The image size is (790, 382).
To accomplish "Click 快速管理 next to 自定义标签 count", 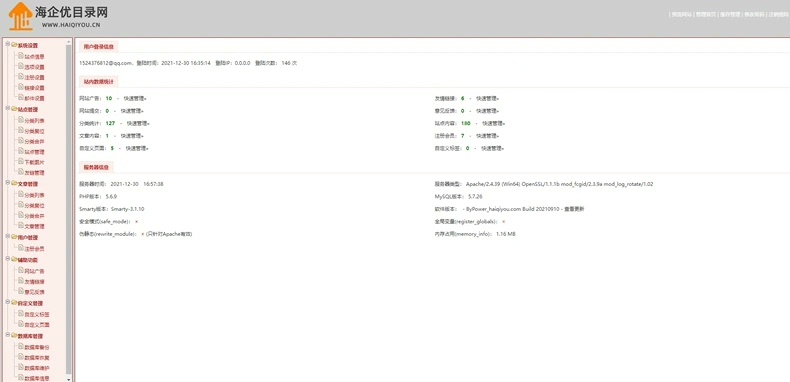I will coord(493,149).
